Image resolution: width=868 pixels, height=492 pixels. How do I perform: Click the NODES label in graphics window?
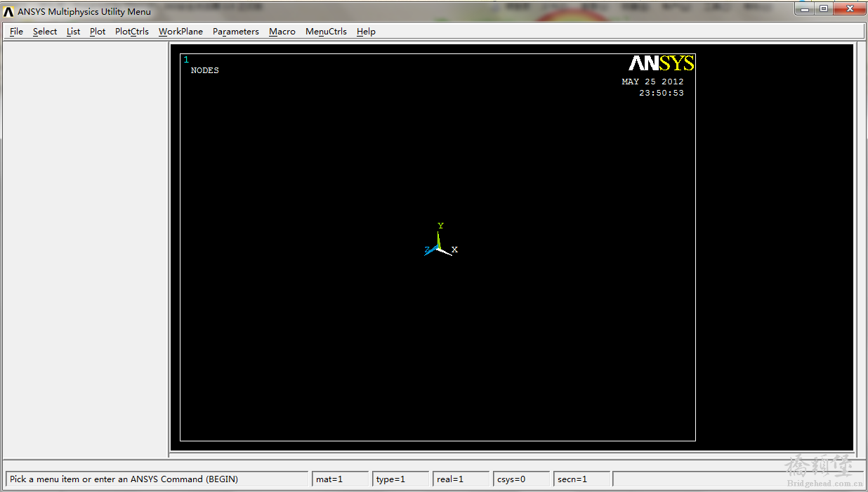205,70
